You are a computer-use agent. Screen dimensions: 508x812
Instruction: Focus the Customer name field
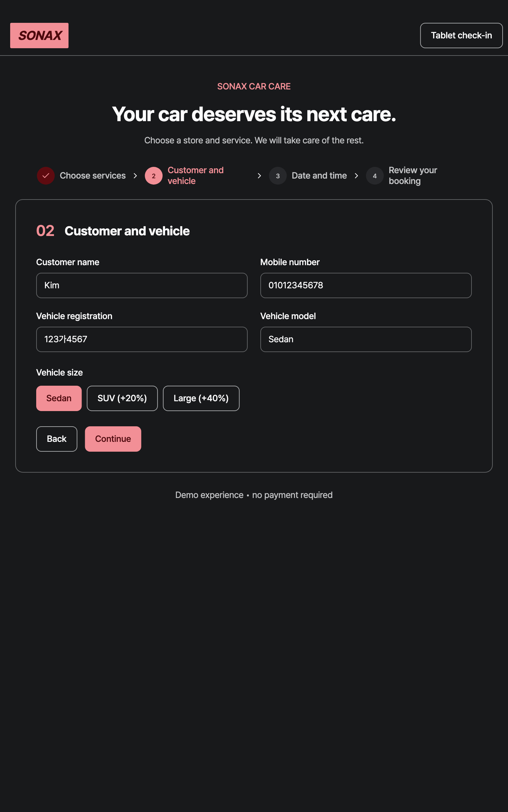tap(142, 285)
